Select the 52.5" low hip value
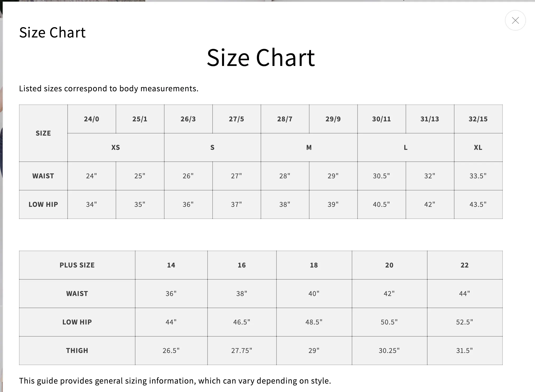The image size is (535, 392). (x=465, y=322)
